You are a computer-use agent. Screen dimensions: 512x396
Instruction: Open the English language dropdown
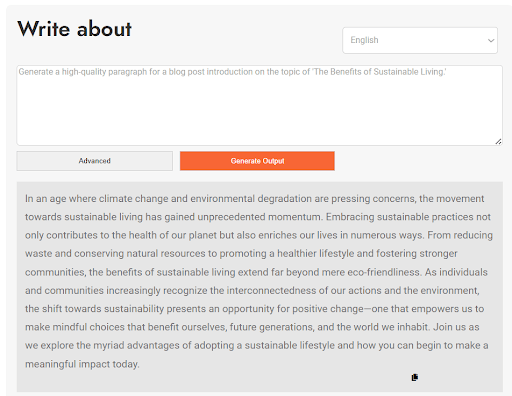[420, 40]
